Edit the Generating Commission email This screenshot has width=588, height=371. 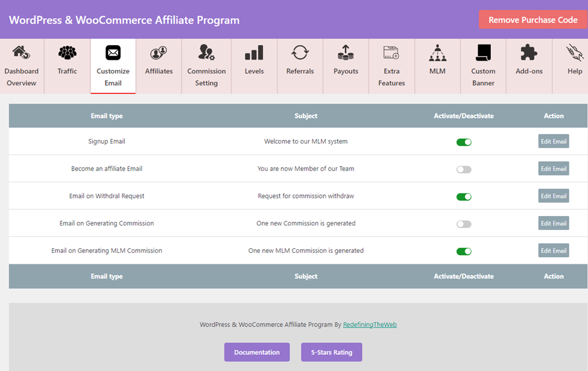554,223
